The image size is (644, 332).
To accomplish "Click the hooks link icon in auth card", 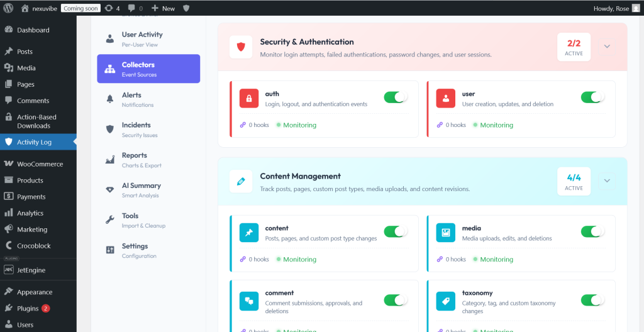I will tap(243, 125).
